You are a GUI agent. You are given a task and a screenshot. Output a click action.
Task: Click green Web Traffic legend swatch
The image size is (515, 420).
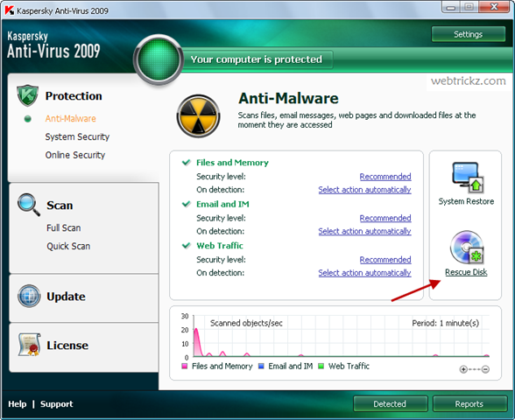pyautogui.click(x=321, y=366)
